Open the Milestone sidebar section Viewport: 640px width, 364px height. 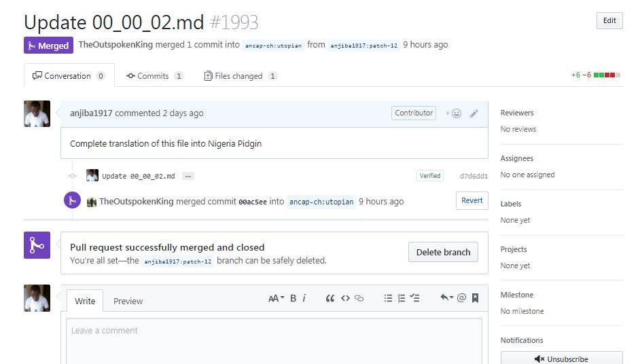pyautogui.click(x=517, y=295)
